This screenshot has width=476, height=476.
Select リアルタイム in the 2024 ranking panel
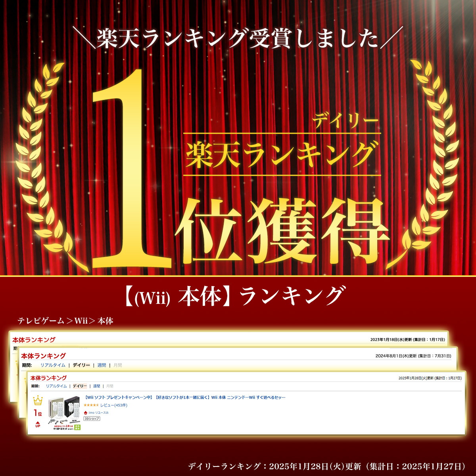(53, 365)
